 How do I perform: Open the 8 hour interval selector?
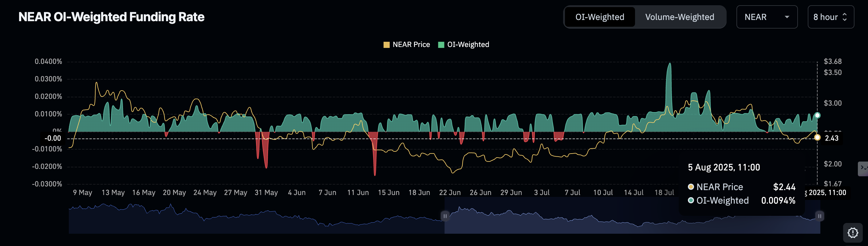pos(831,17)
